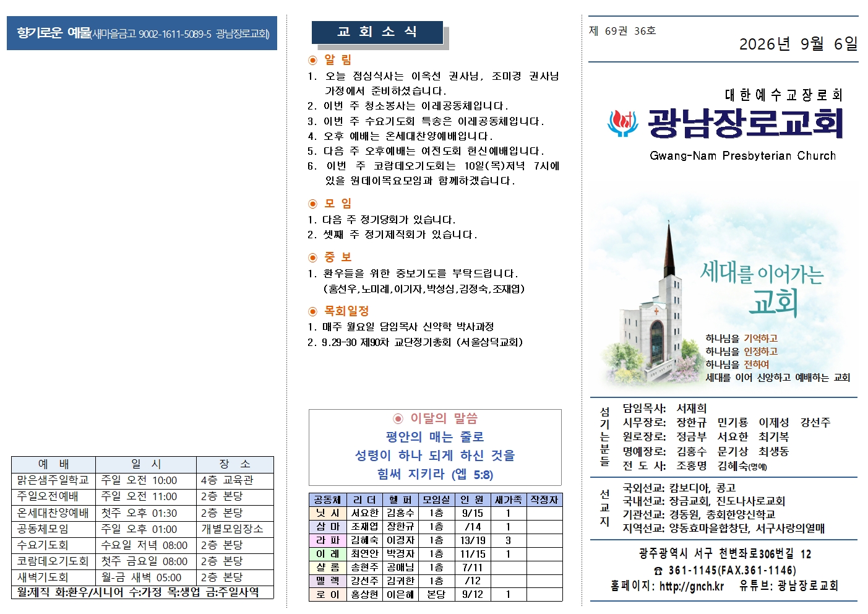Click the date 2026년 9월 6일

coord(798,44)
